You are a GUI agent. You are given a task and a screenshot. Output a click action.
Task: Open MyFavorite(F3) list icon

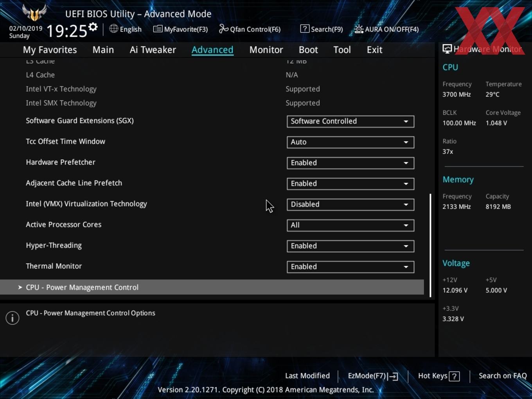[x=158, y=29]
